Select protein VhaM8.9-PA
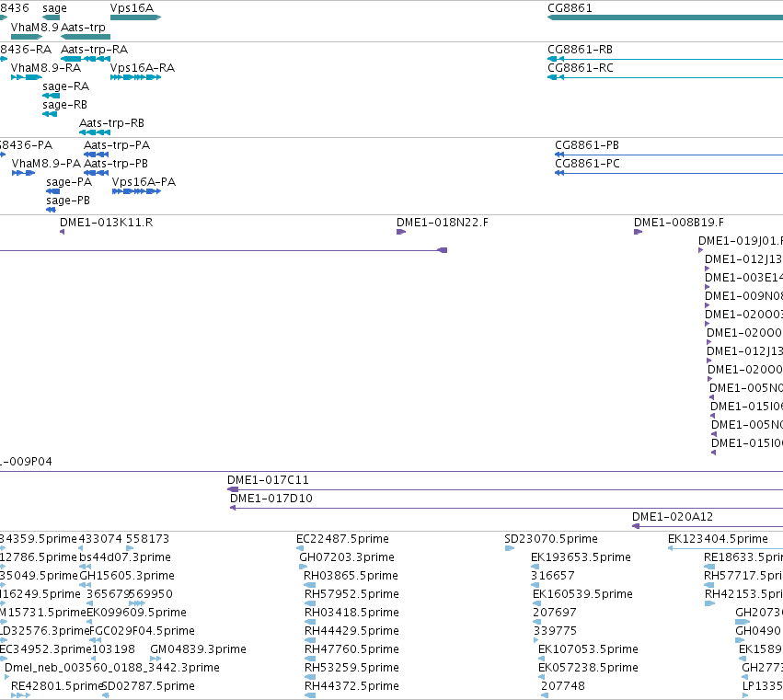The image size is (783, 700). pyautogui.click(x=24, y=173)
